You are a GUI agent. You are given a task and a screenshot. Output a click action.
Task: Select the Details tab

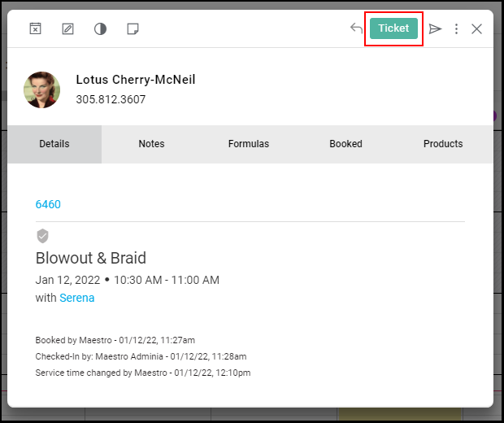pos(54,144)
